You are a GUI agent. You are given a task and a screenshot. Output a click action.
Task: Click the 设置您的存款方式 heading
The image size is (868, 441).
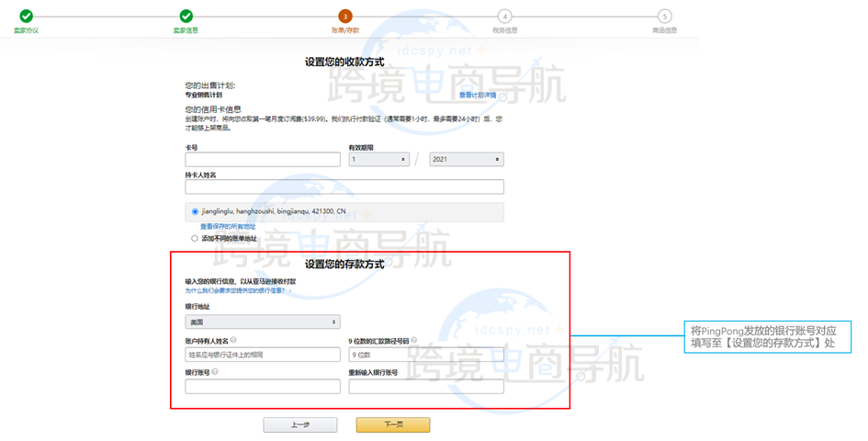344,265
